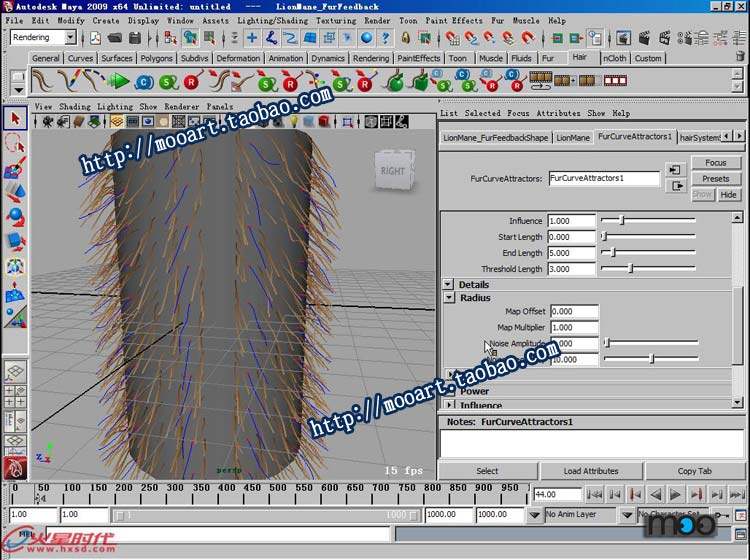750x560 pixels.
Task: Select the Scale tool cube icon
Action: 15,242
